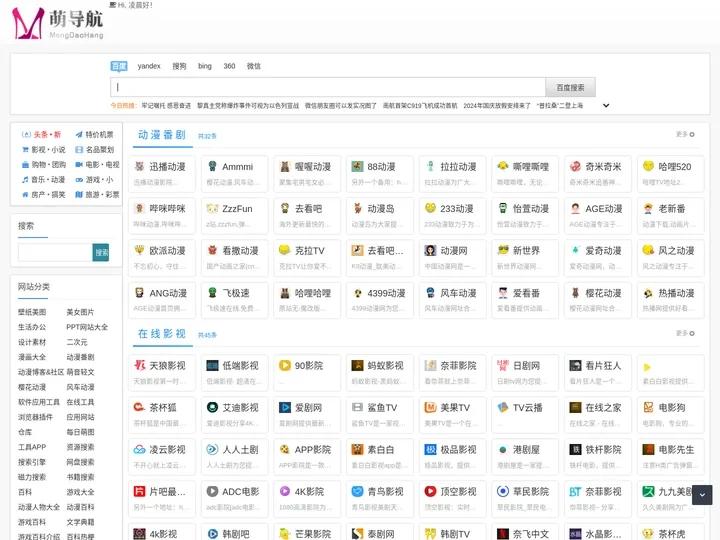
Task: Open the 美果TV site icon
Action: click(x=430, y=407)
